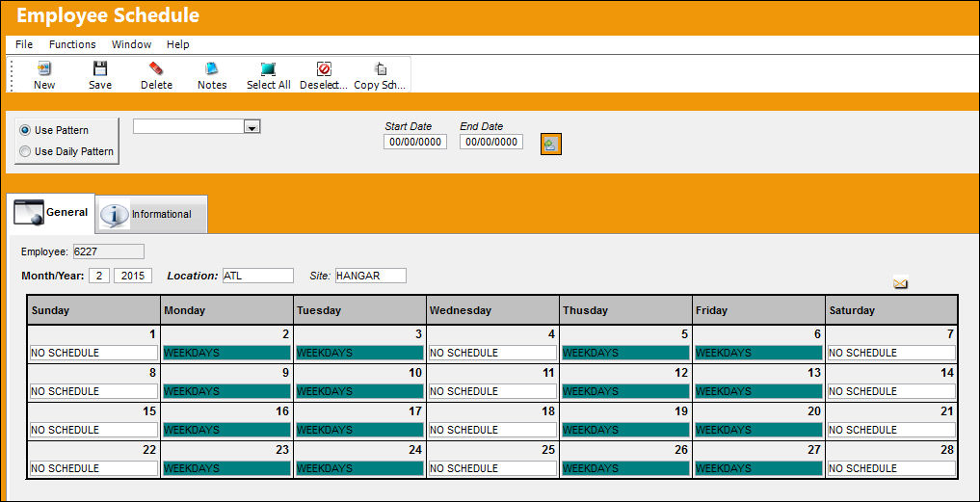Switch to the General tab
Image resolution: width=980 pixels, height=502 pixels.
[x=52, y=213]
